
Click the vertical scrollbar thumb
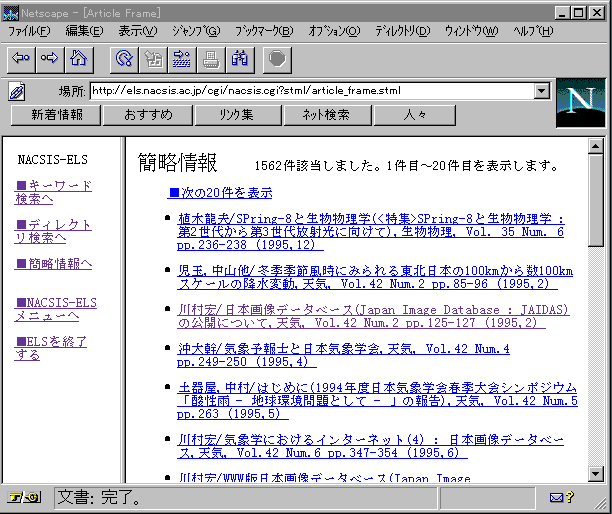point(596,200)
